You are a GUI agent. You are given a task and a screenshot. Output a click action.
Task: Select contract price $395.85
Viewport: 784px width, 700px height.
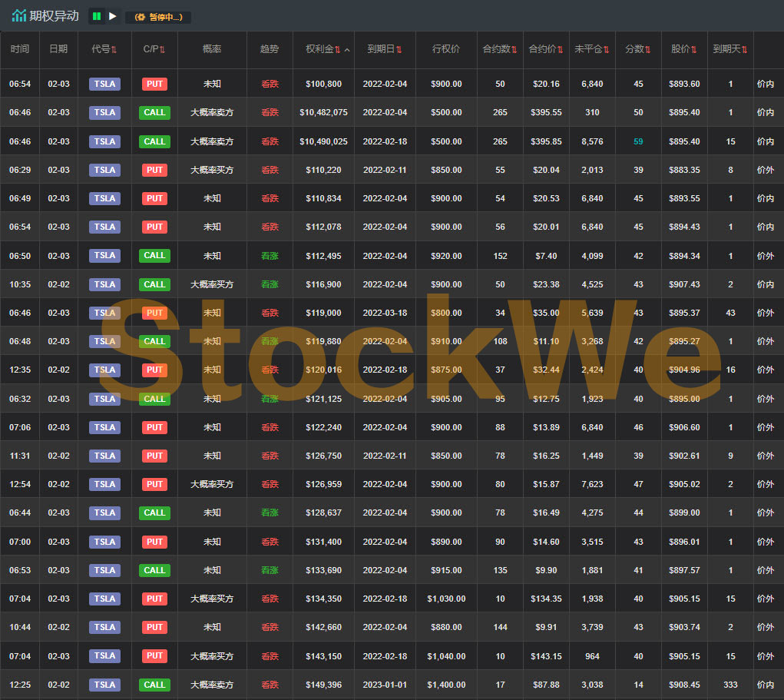(546, 141)
